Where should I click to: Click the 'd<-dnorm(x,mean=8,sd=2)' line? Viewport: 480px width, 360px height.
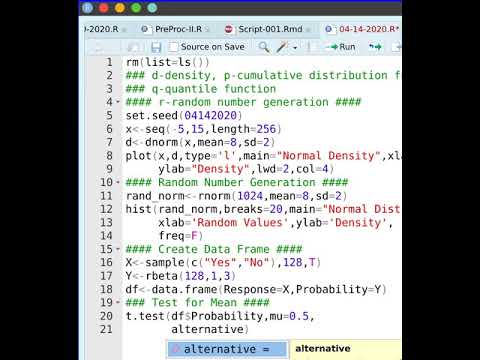[x=200, y=142]
